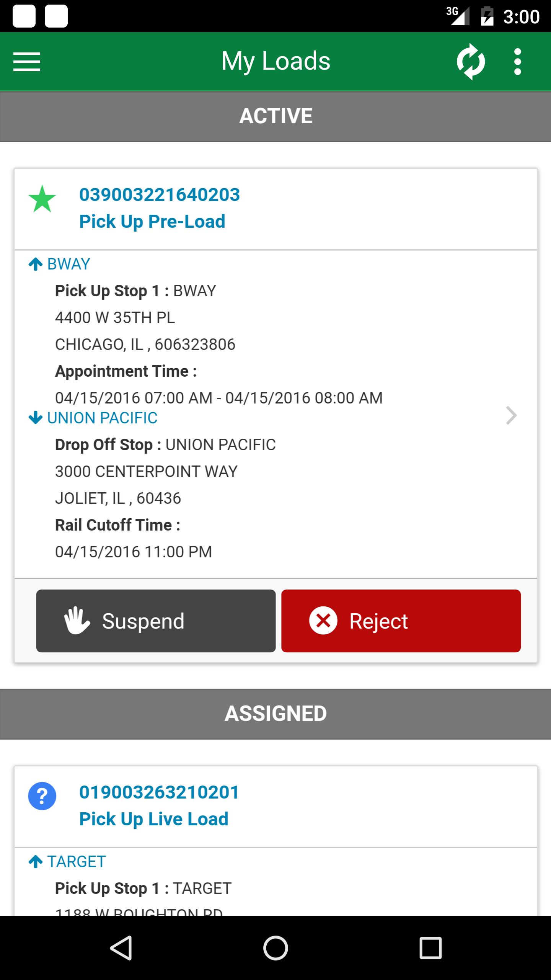Suspend the active load
The height and width of the screenshot is (980, 551).
[x=156, y=621]
